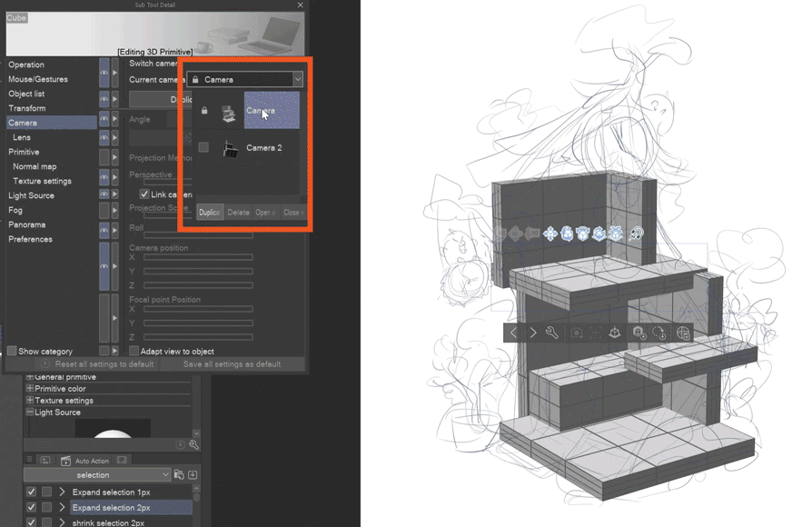Select Object list category
This screenshot has width=812, height=527.
(26, 94)
